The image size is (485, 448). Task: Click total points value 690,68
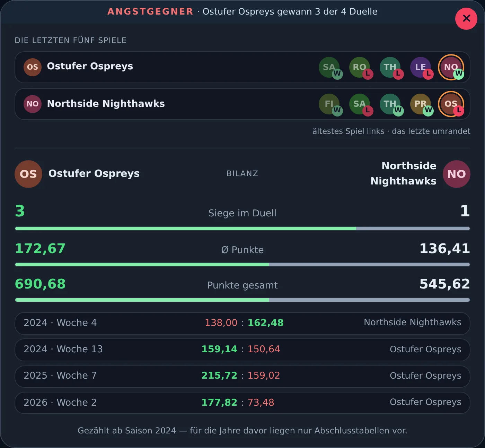pyautogui.click(x=40, y=284)
